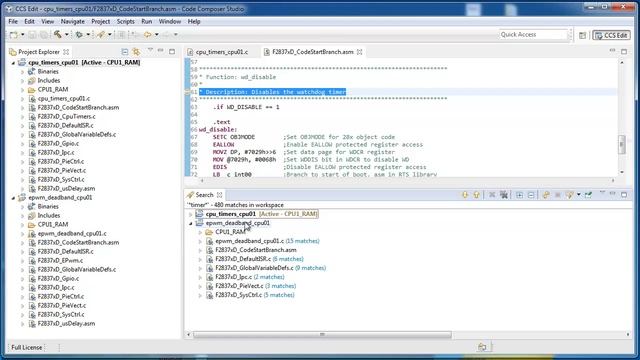Collapse all in Project Explorer

point(125,52)
